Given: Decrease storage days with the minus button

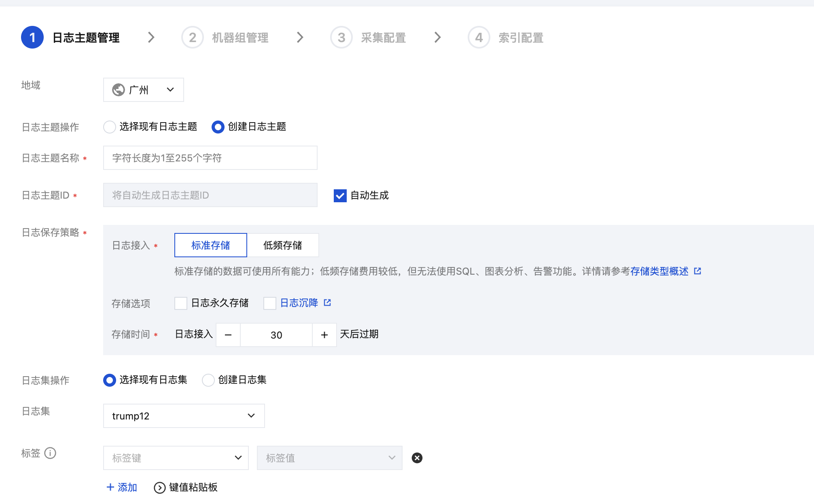Looking at the screenshot, I should tap(228, 335).
